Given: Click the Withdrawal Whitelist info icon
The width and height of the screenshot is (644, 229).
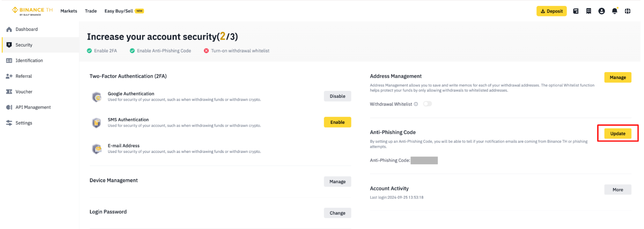Looking at the screenshot, I should click(416, 104).
